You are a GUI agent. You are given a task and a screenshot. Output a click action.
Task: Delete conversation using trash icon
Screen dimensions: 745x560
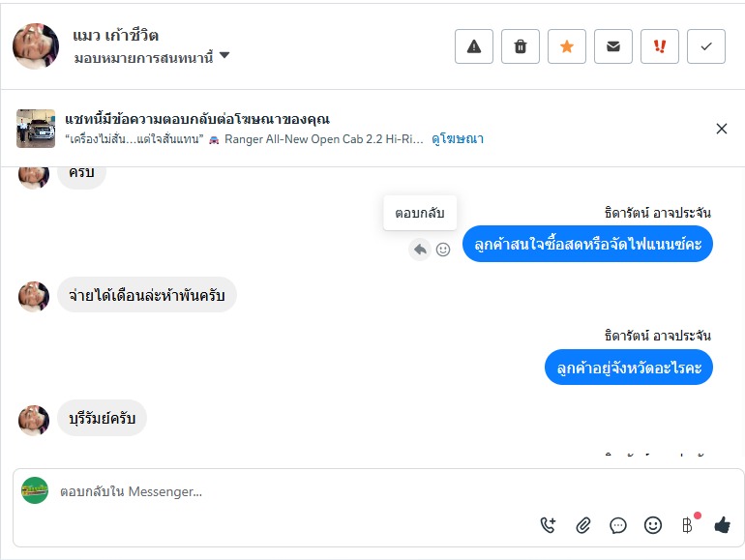click(521, 46)
